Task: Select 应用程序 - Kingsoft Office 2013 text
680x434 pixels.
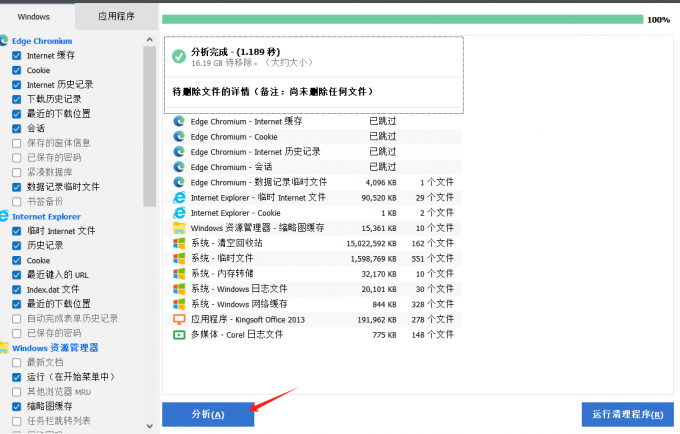Action: 248,320
